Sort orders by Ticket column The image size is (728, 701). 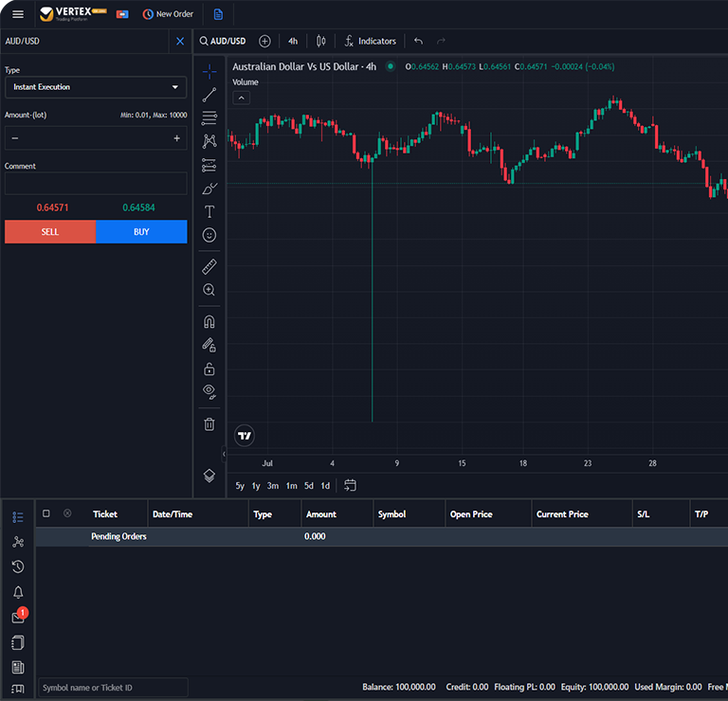pyautogui.click(x=105, y=514)
